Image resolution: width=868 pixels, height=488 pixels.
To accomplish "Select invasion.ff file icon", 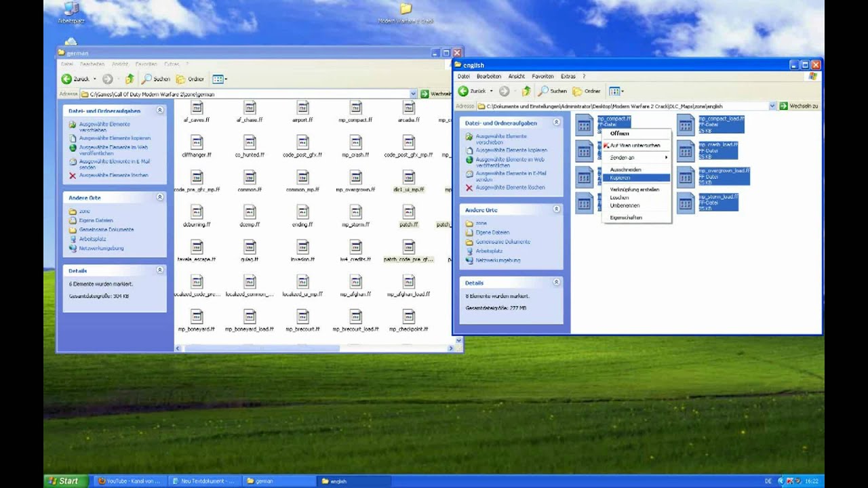I will pos(303,247).
